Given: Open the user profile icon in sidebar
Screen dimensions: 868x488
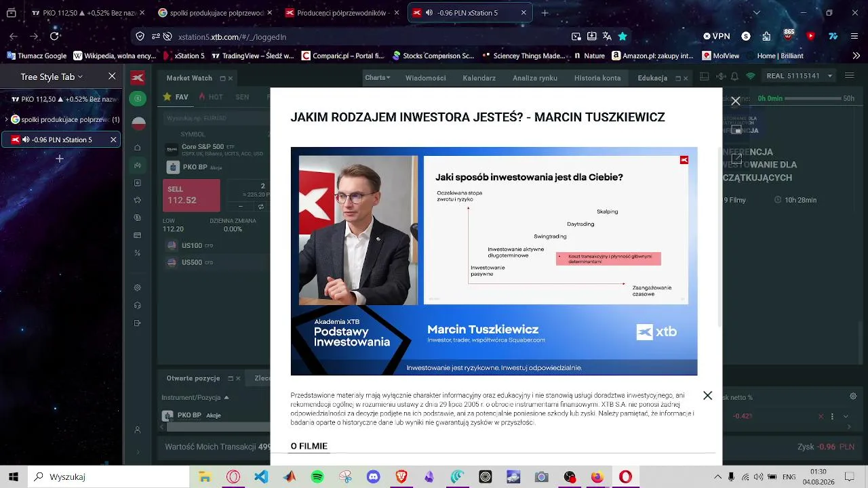Looking at the screenshot, I should [x=138, y=430].
